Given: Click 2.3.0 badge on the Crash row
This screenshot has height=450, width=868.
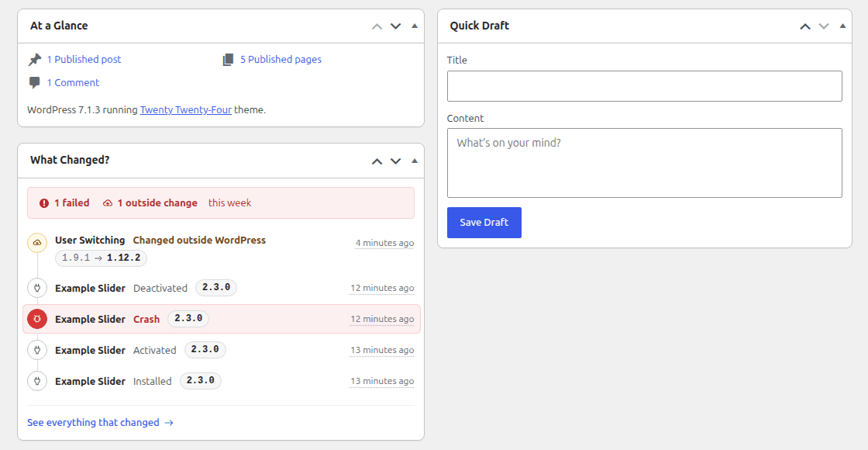Looking at the screenshot, I should point(188,319).
